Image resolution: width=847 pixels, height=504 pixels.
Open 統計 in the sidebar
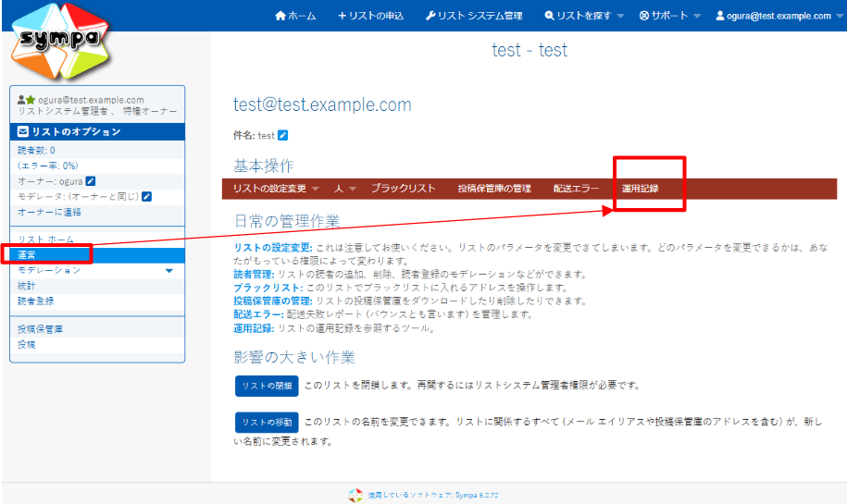[27, 286]
